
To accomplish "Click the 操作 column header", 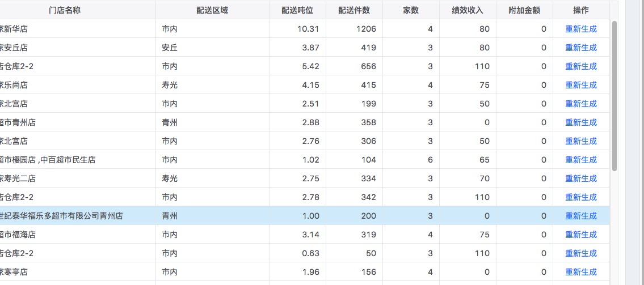I will click(581, 10).
